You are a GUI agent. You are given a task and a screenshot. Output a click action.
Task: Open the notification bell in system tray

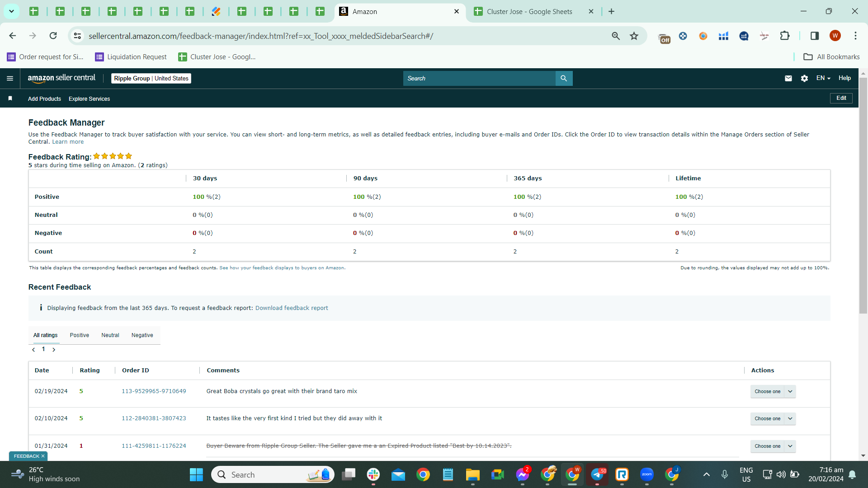[x=852, y=474]
